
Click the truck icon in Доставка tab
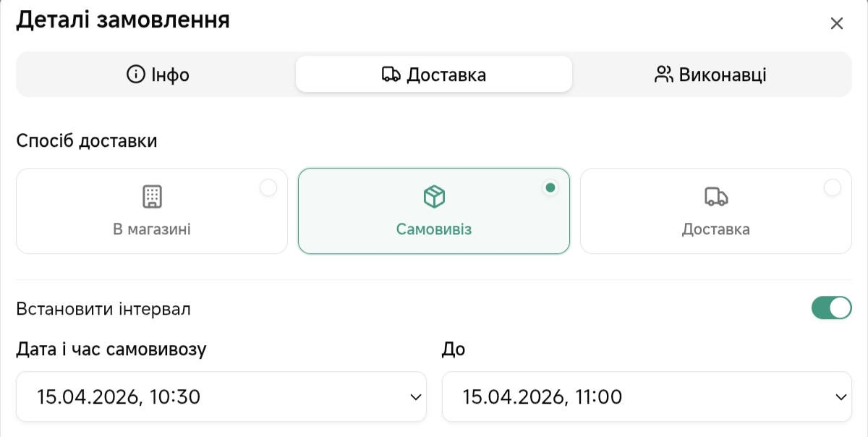[x=391, y=75]
